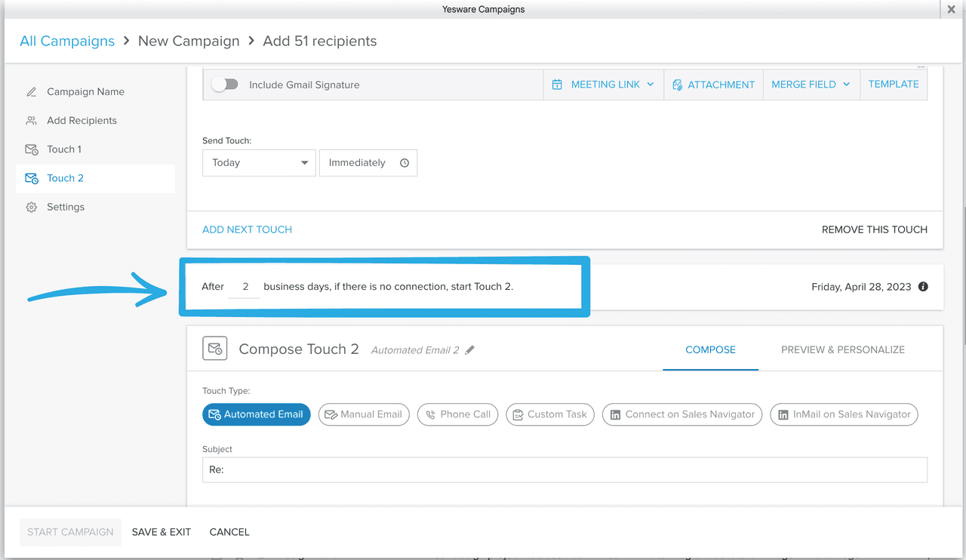This screenshot has width=966, height=560.
Task: Click Add Next Touch
Action: [x=247, y=229]
